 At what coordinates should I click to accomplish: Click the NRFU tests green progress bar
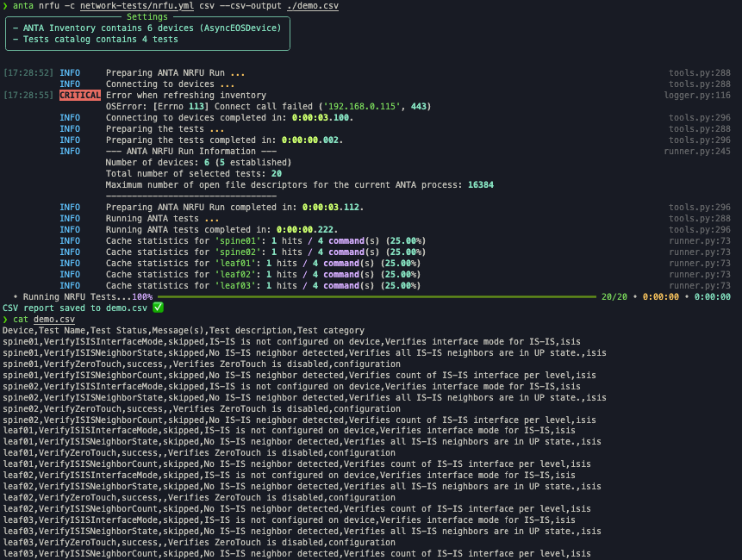[388, 297]
